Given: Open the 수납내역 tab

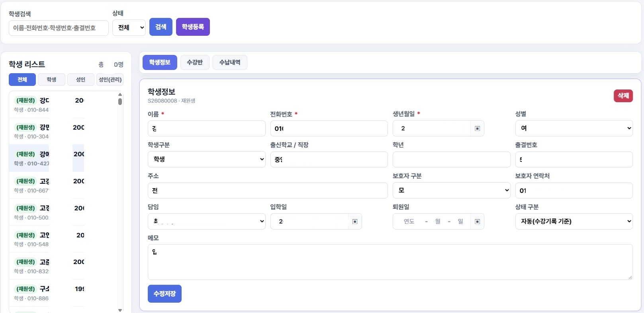Looking at the screenshot, I should [x=230, y=62].
